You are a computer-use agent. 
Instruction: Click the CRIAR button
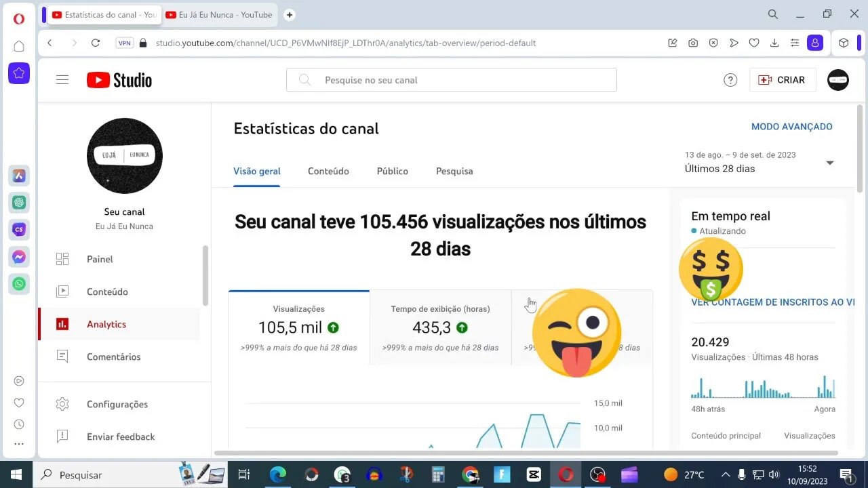(x=783, y=80)
